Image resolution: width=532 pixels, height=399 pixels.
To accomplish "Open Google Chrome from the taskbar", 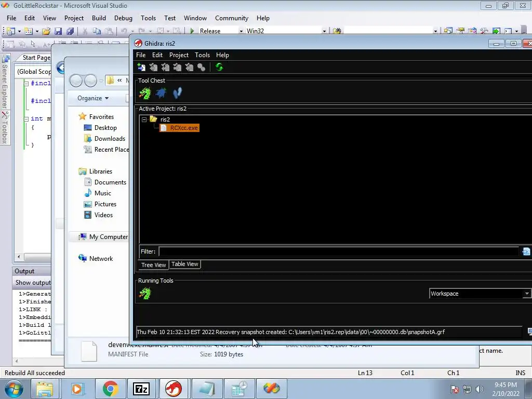I will pyautogui.click(x=110, y=389).
